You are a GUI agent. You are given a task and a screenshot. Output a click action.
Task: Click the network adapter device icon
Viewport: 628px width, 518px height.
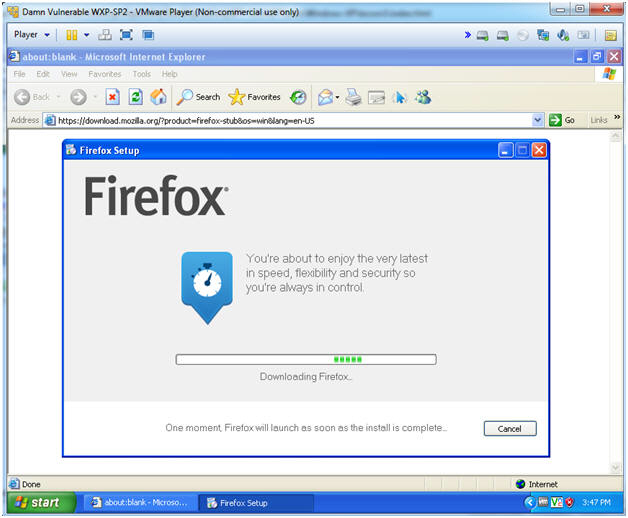point(543,36)
